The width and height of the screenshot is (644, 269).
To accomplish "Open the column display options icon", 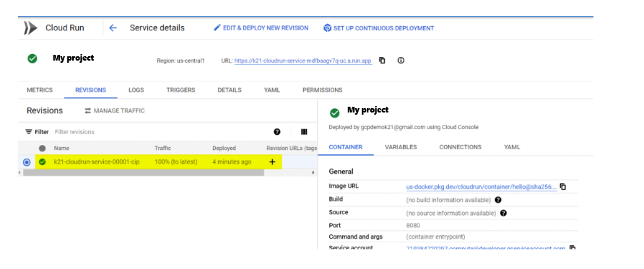I will [304, 132].
